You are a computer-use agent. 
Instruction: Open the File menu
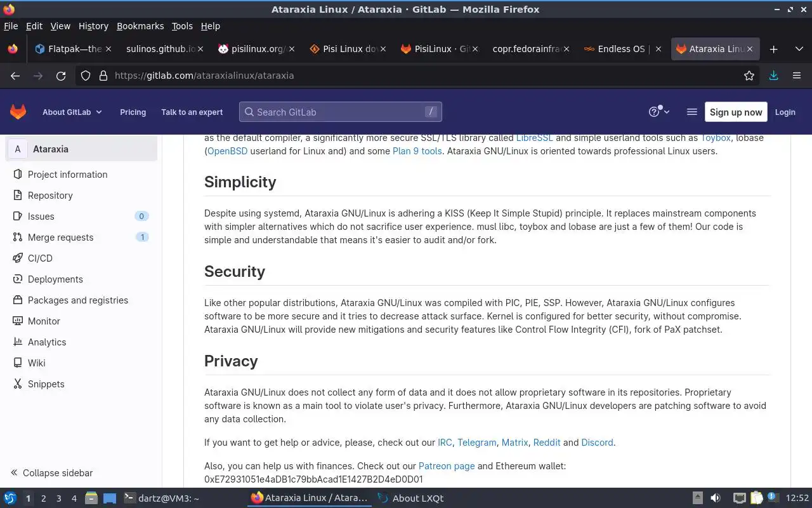(x=11, y=26)
